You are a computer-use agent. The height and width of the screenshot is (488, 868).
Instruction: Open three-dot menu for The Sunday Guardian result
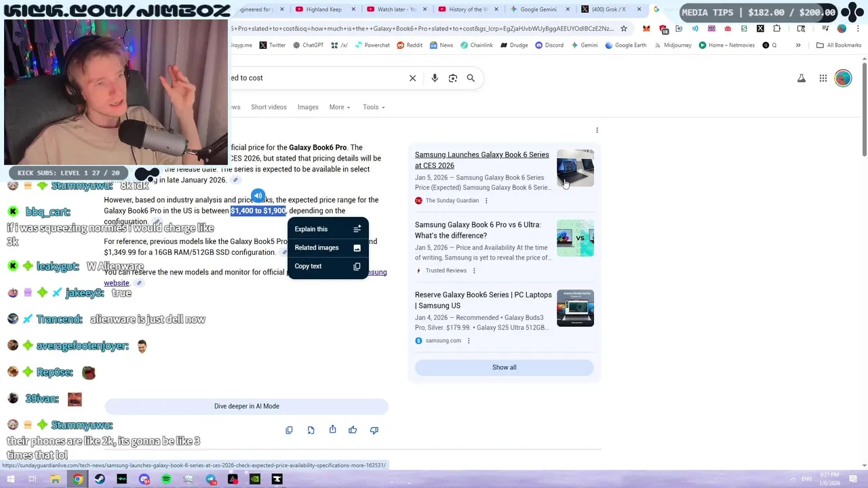(x=486, y=201)
